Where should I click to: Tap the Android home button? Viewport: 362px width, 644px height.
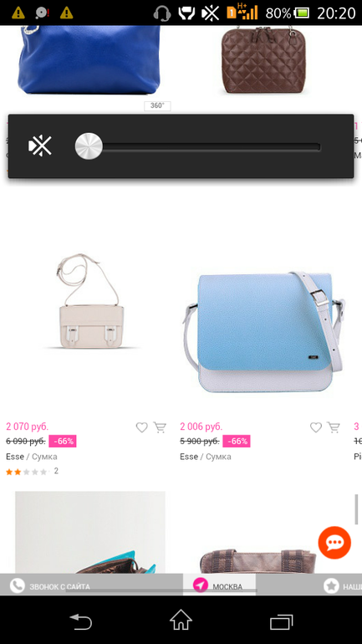pyautogui.click(x=181, y=620)
